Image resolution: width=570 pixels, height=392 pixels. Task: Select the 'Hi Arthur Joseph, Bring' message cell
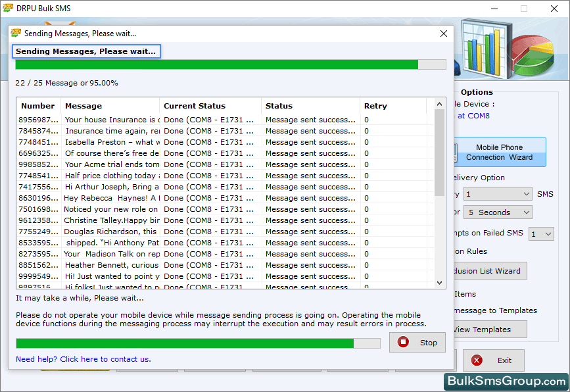[x=112, y=187]
